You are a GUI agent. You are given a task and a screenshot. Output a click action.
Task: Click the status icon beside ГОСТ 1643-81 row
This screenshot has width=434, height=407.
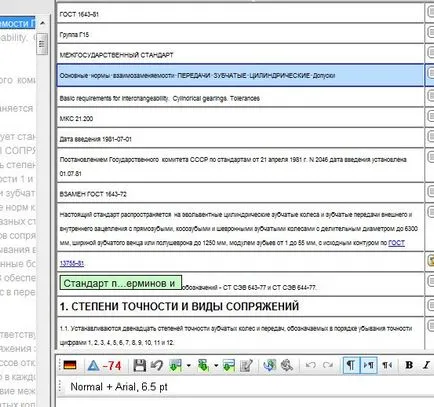click(430, 12)
